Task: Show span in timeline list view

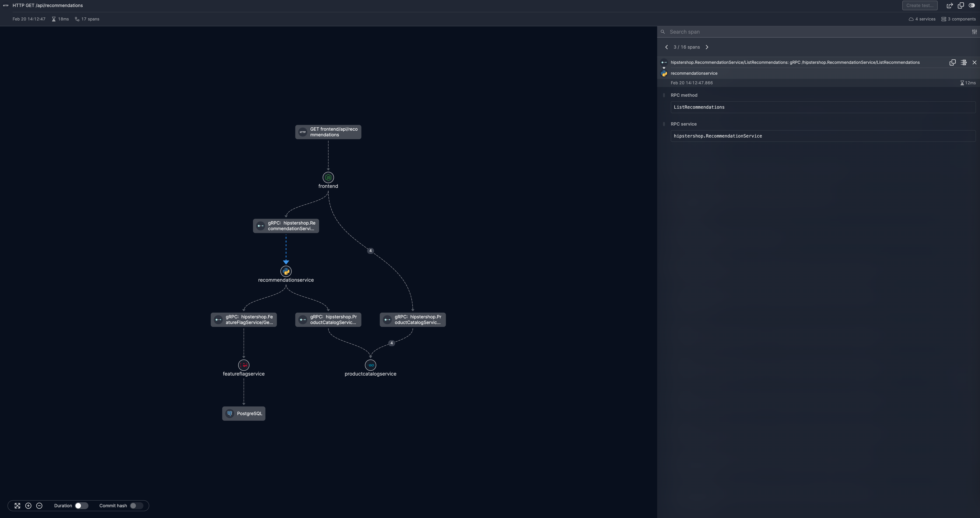Action: (963, 62)
